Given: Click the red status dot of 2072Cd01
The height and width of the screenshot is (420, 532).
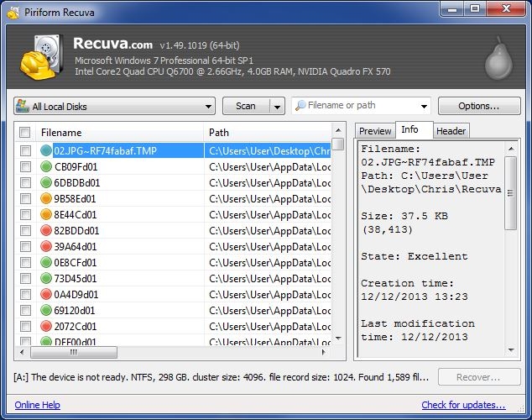Looking at the screenshot, I should pyautogui.click(x=46, y=326).
